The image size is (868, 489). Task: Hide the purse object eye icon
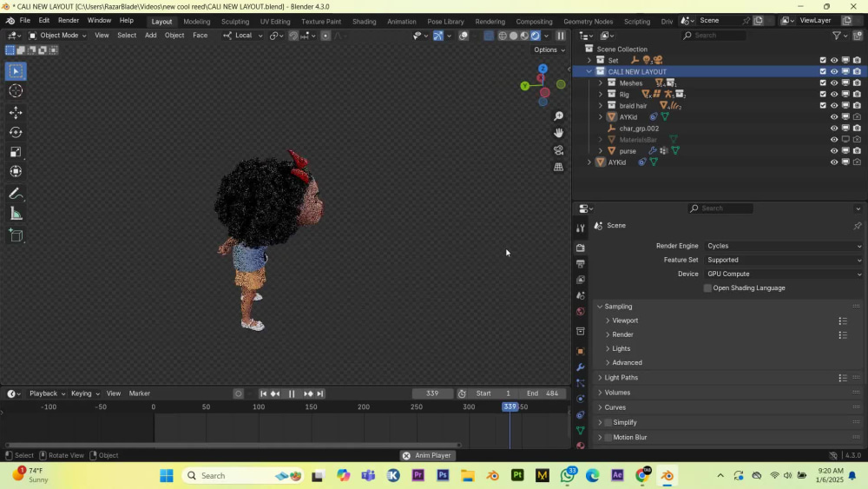[834, 150]
